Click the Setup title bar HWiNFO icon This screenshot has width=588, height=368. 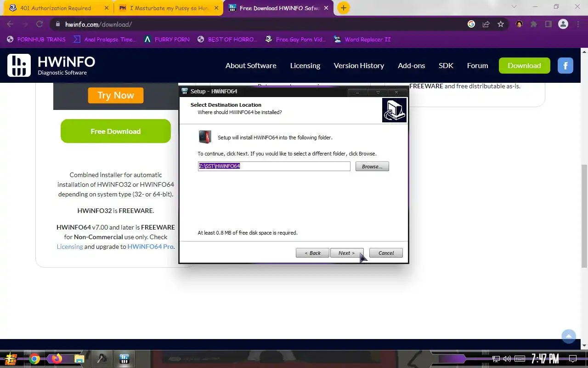tap(185, 91)
